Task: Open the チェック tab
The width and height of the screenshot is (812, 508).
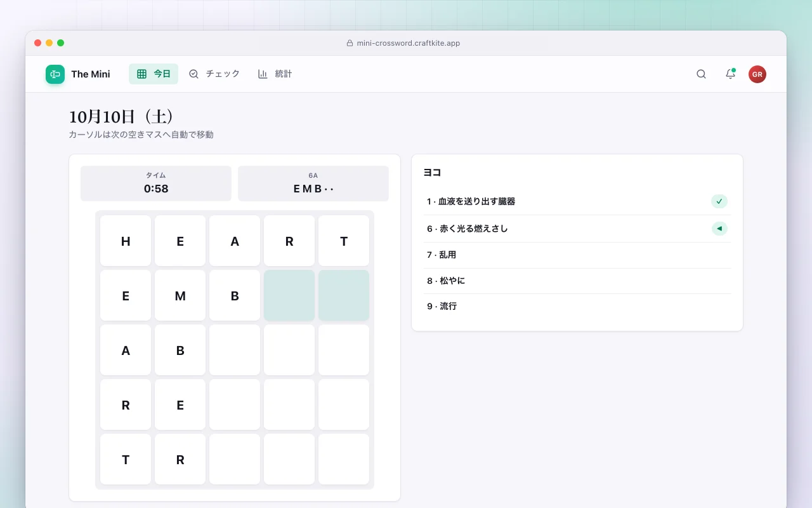Action: (x=214, y=74)
